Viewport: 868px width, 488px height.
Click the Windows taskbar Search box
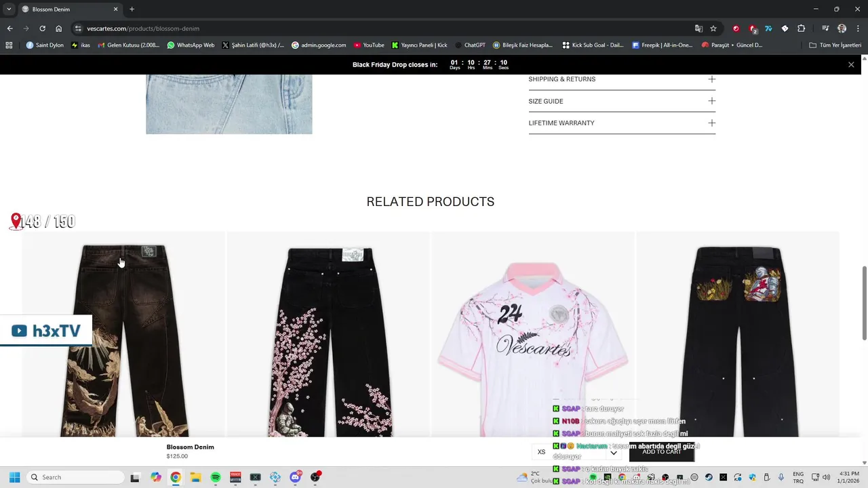click(75, 477)
